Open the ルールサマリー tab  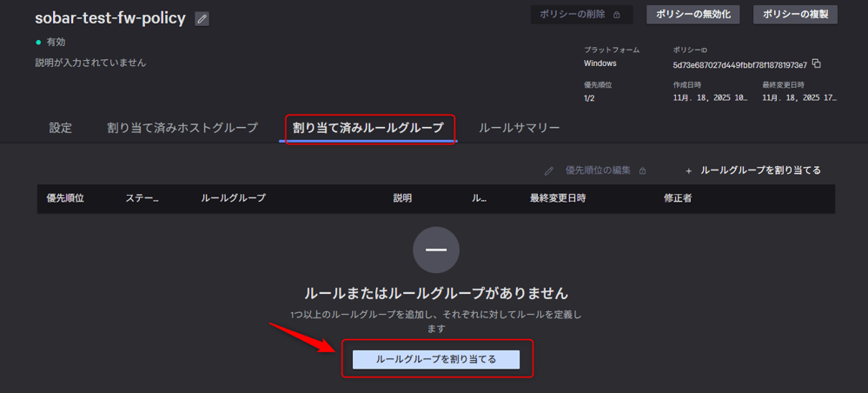pos(519,128)
